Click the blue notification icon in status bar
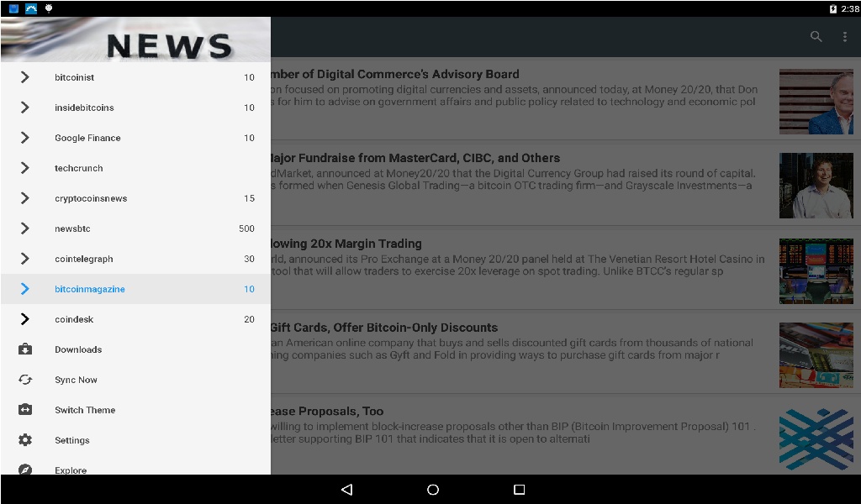This screenshot has width=861, height=504. (x=13, y=8)
